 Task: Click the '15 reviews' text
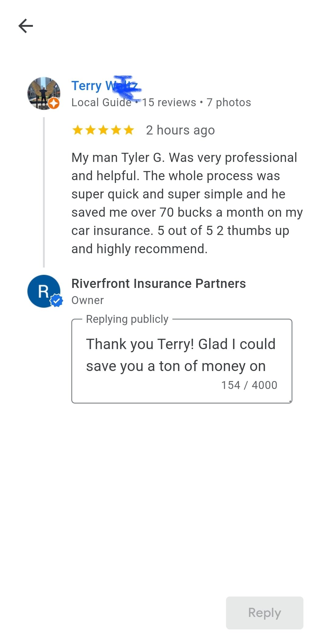coord(169,103)
